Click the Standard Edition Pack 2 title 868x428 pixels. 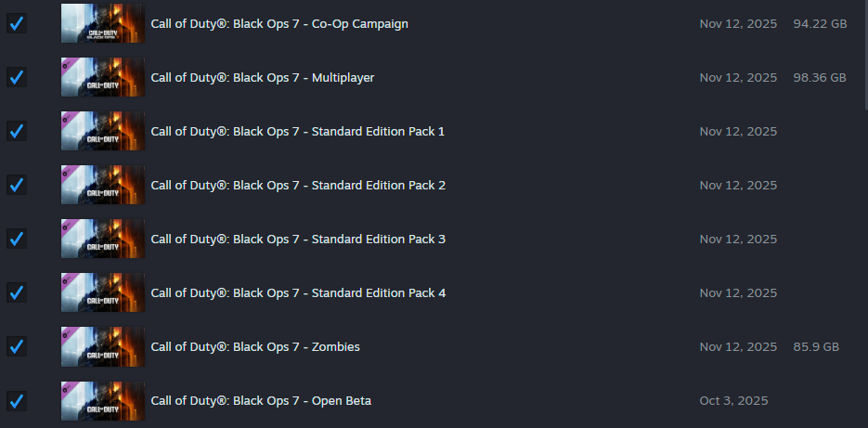[x=298, y=186]
